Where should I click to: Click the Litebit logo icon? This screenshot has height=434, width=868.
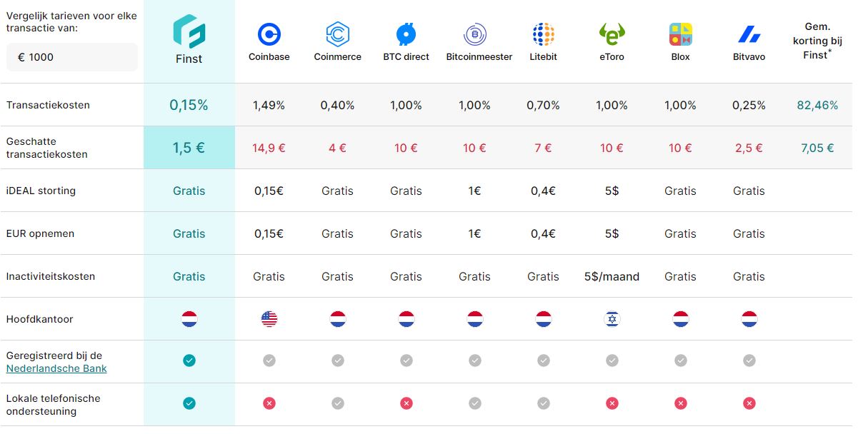(x=543, y=34)
